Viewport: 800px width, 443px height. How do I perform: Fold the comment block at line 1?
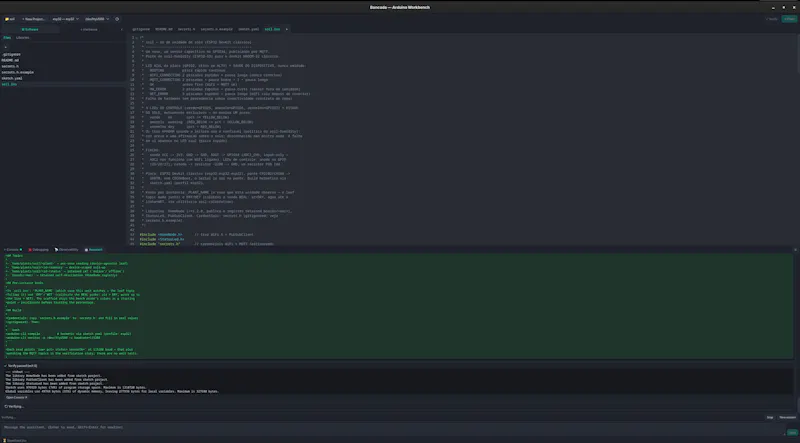(x=137, y=38)
